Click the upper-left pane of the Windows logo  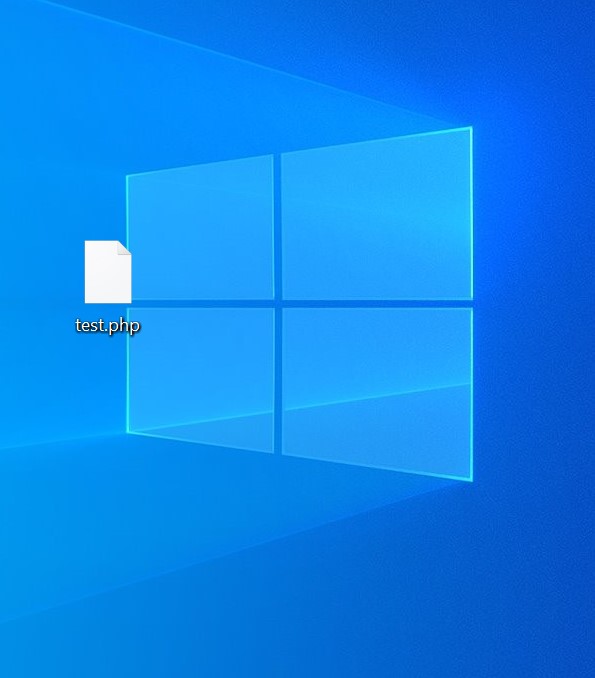200,228
